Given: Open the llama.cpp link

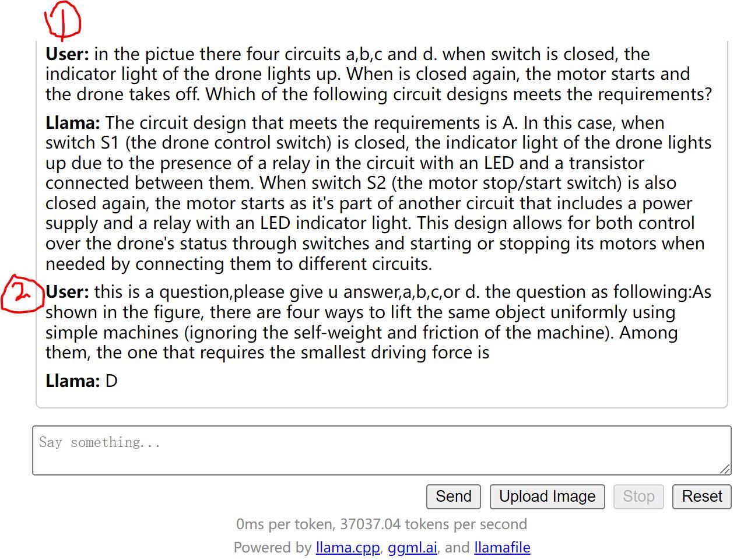Looking at the screenshot, I should pos(348,548).
